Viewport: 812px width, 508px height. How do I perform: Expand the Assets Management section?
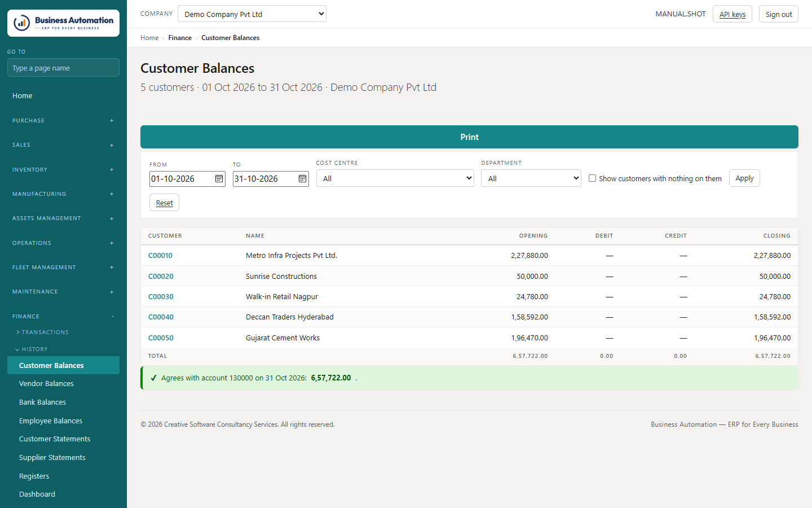coord(63,218)
